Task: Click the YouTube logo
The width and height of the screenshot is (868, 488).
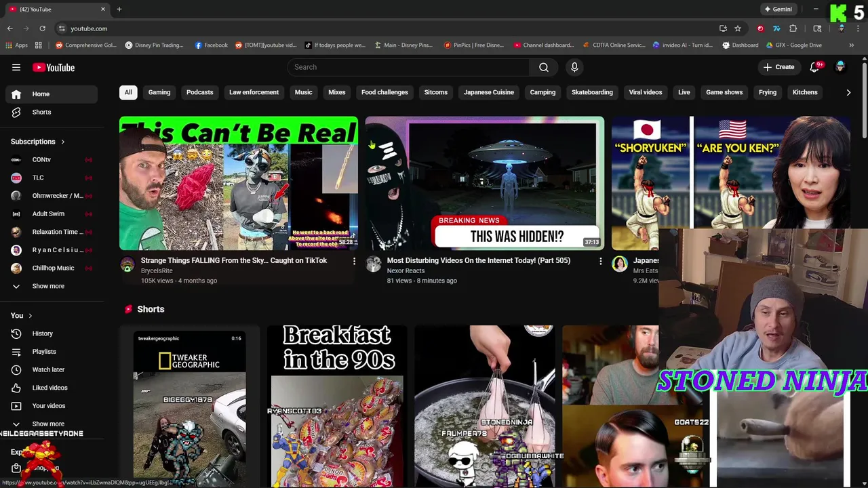Action: pos(54,67)
